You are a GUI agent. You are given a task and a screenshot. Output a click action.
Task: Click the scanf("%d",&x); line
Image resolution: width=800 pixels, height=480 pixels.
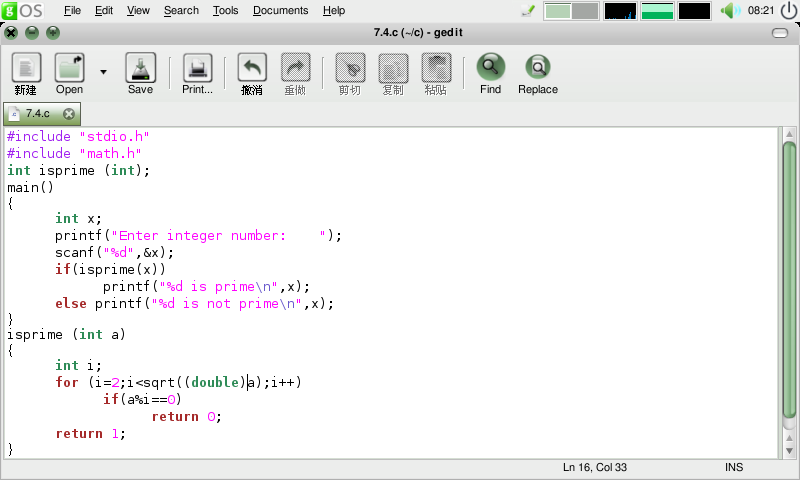pos(114,252)
